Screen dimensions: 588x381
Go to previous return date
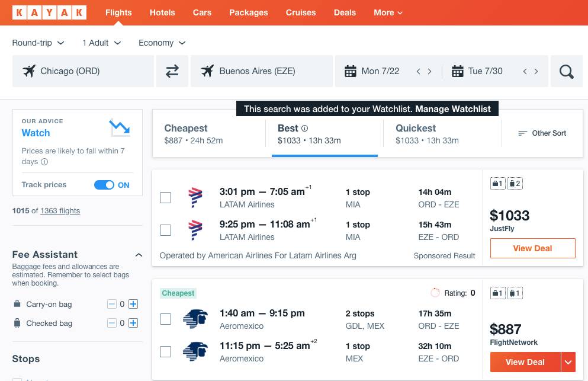525,71
